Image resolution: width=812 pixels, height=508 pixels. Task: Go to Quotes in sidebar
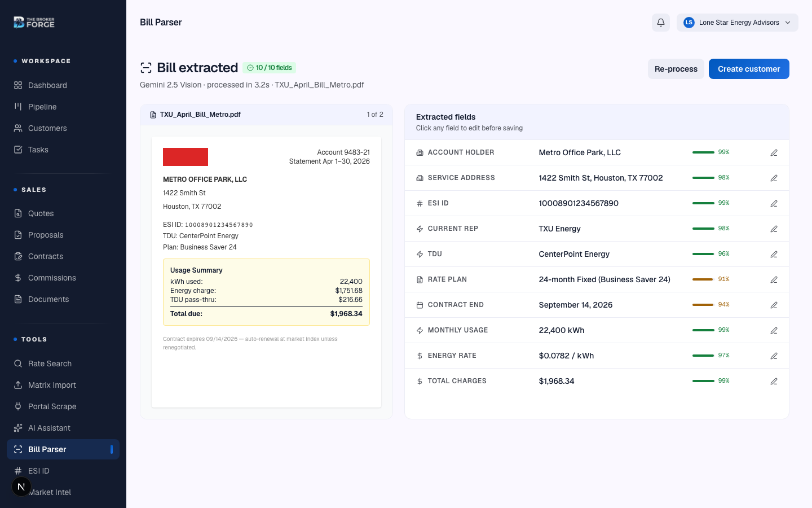(63, 213)
